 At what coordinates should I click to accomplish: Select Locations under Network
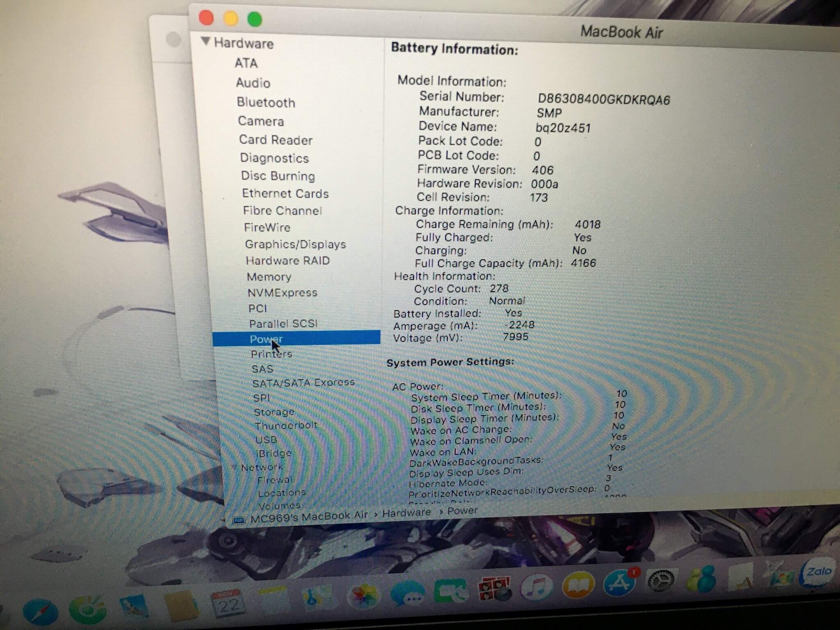[x=282, y=493]
